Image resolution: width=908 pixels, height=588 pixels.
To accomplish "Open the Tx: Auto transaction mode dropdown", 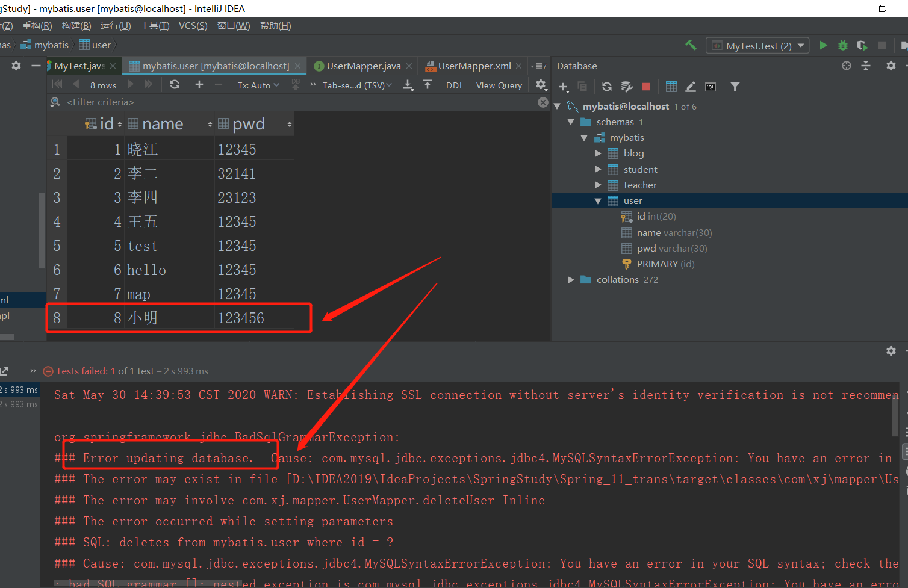I will click(258, 85).
